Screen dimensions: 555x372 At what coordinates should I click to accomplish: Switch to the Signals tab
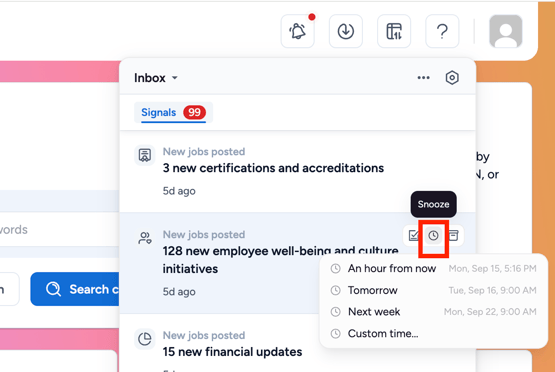point(173,113)
